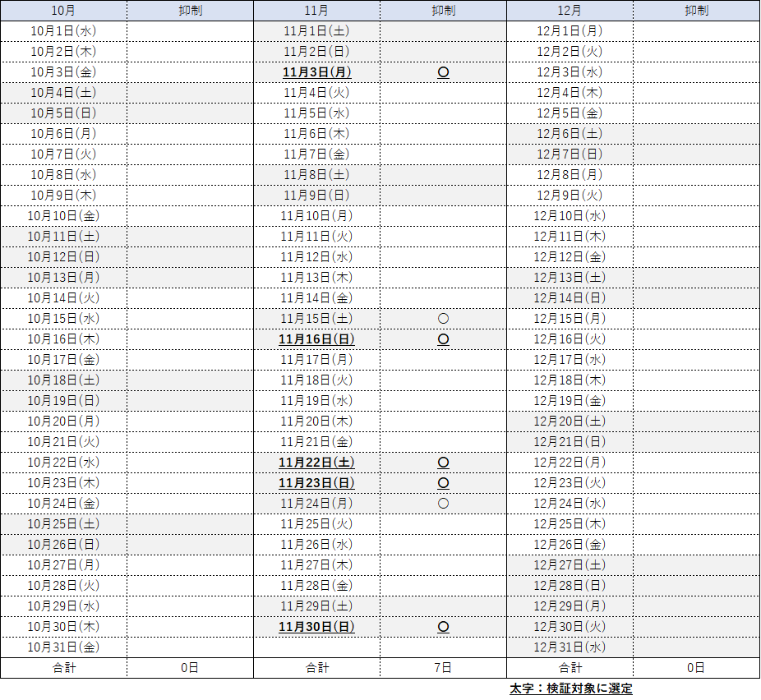This screenshot has width=761, height=700.
Task: Click the 12月25日(木) date cell
Action: tap(570, 524)
